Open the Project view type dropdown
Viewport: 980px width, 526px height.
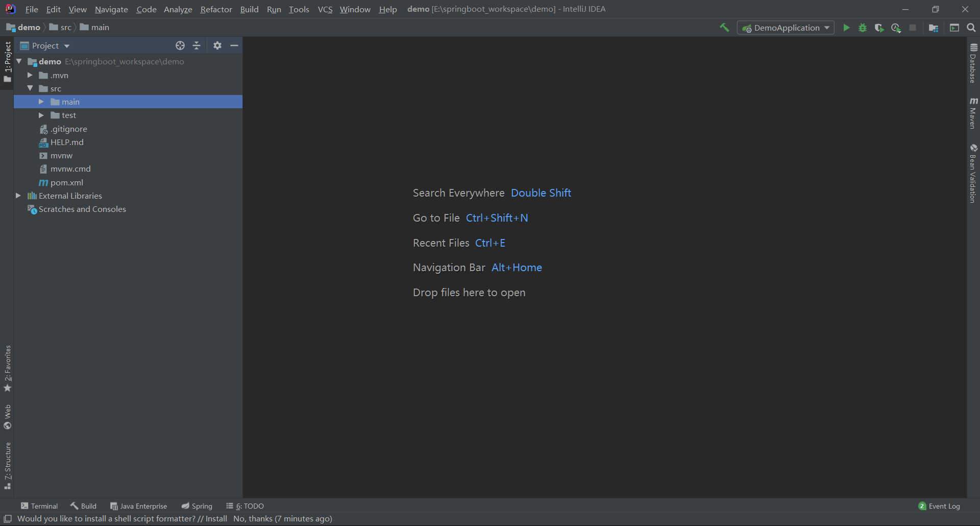click(45, 45)
